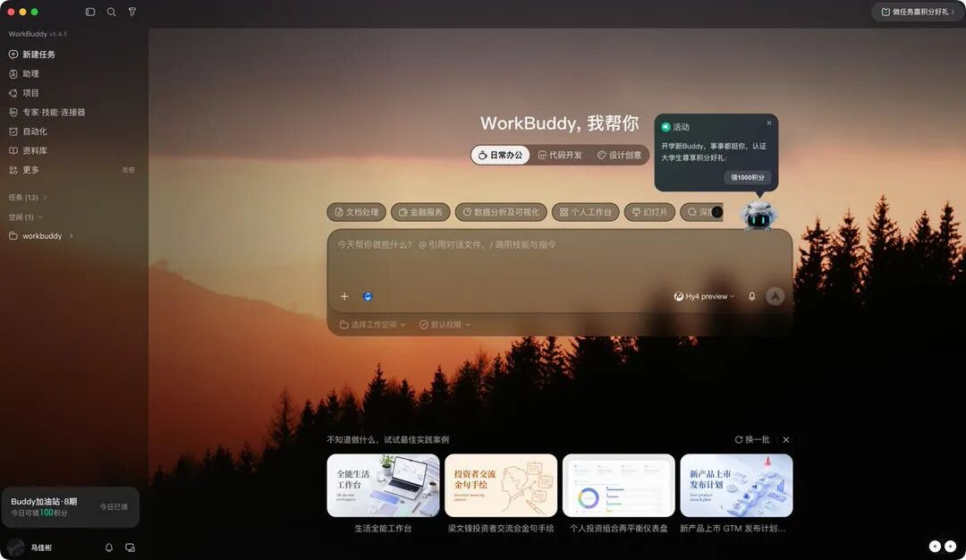Click the chat screen icon beside bell

click(130, 547)
